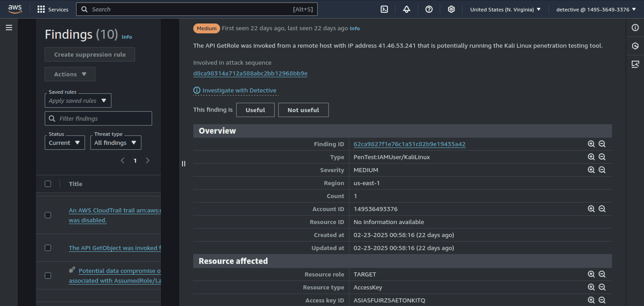
Task: Open the Threat type All findings dropdown
Action: point(116,143)
